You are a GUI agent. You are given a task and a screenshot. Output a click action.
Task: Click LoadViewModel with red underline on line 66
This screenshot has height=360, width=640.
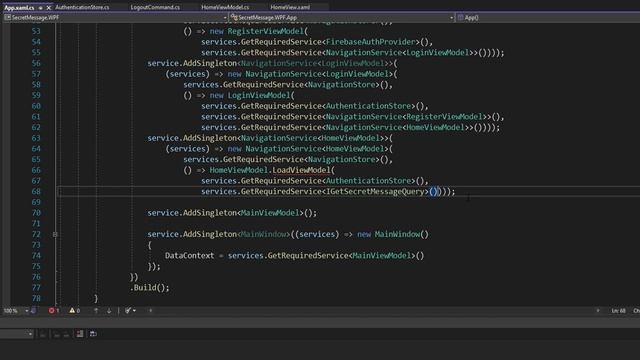[301, 170]
